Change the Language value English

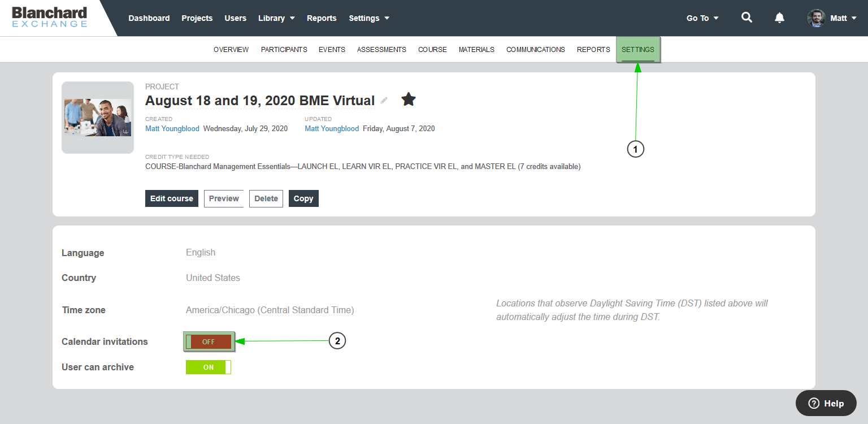(x=201, y=253)
